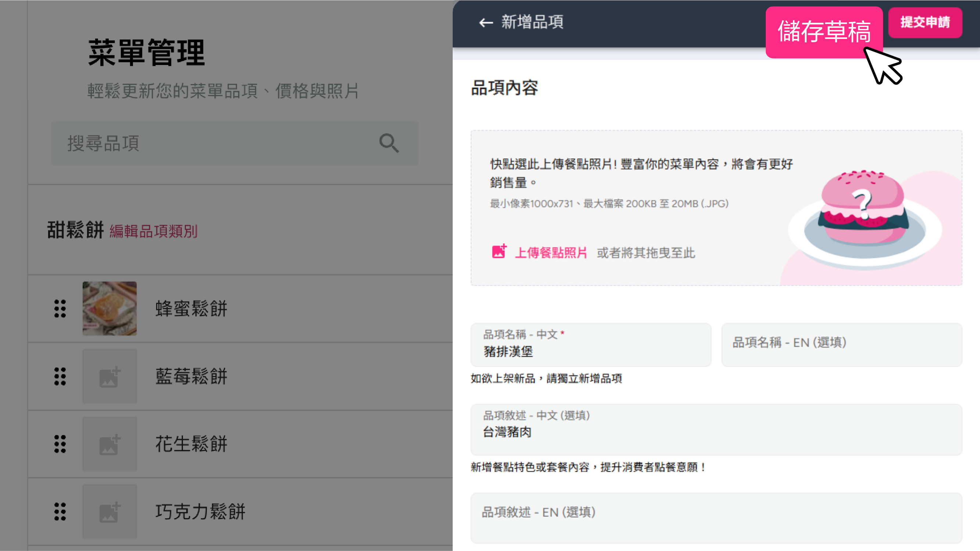Click drag handle for 花生鬆餅
The height and width of the screenshot is (551, 980).
pyautogui.click(x=60, y=444)
